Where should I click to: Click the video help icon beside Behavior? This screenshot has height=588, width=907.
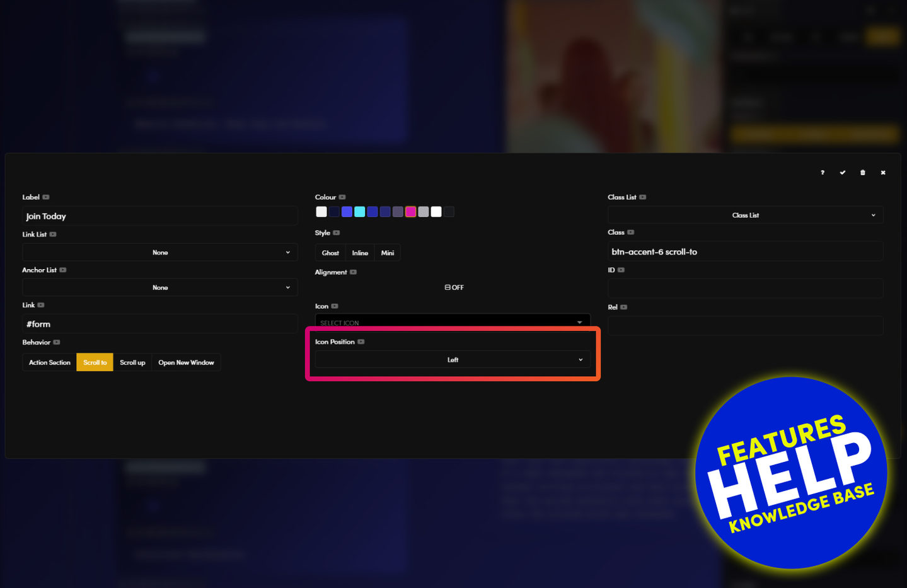[57, 342]
